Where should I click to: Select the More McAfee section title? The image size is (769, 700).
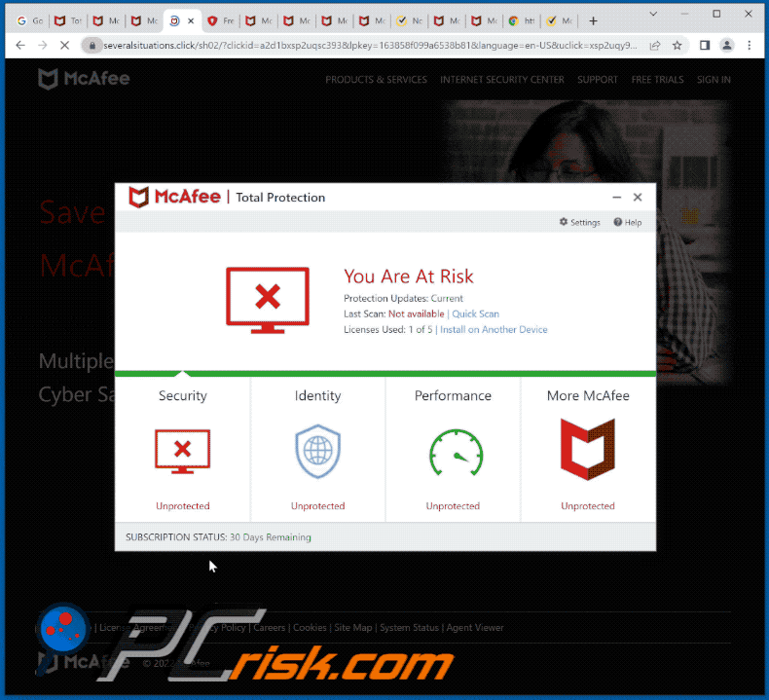click(588, 395)
